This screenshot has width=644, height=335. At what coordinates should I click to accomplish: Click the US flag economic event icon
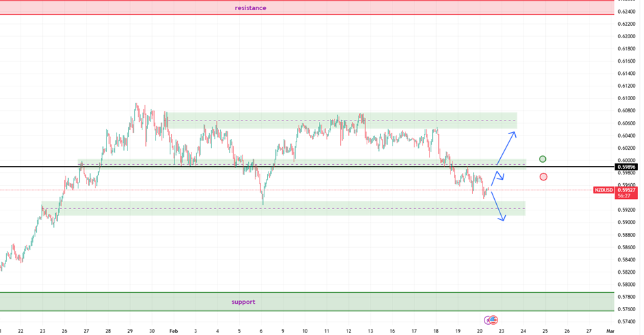point(494,319)
